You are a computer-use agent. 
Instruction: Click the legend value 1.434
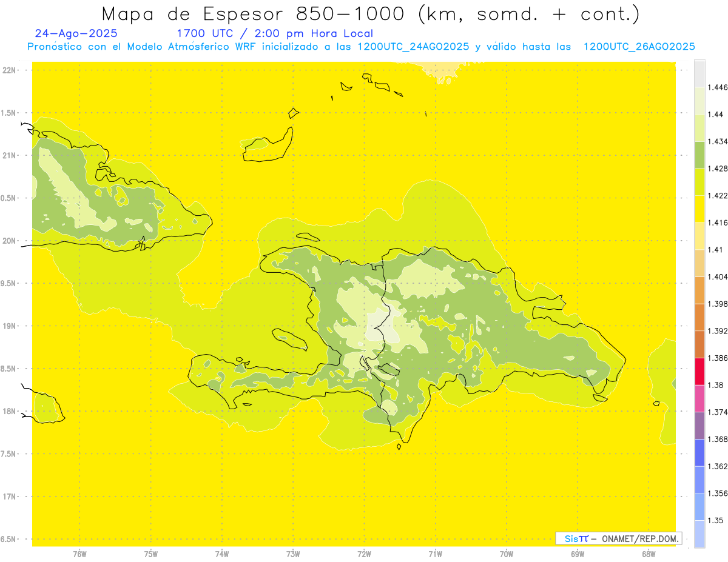(718, 141)
